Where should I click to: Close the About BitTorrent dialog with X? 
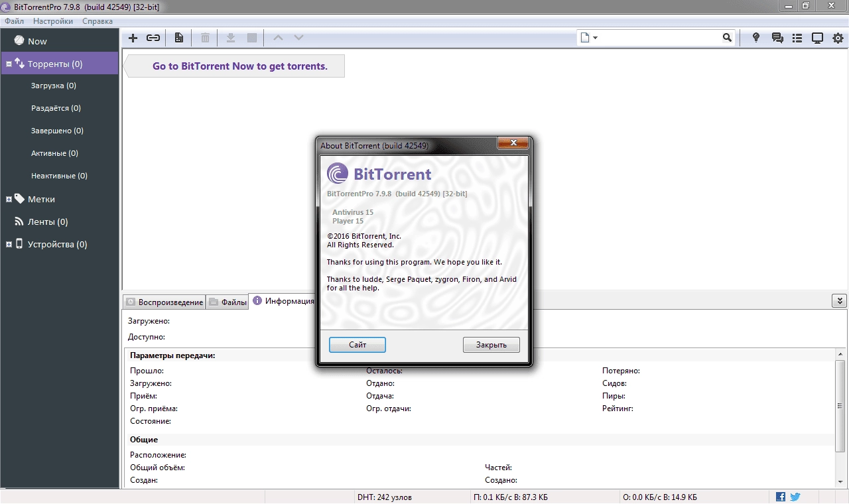tap(513, 143)
